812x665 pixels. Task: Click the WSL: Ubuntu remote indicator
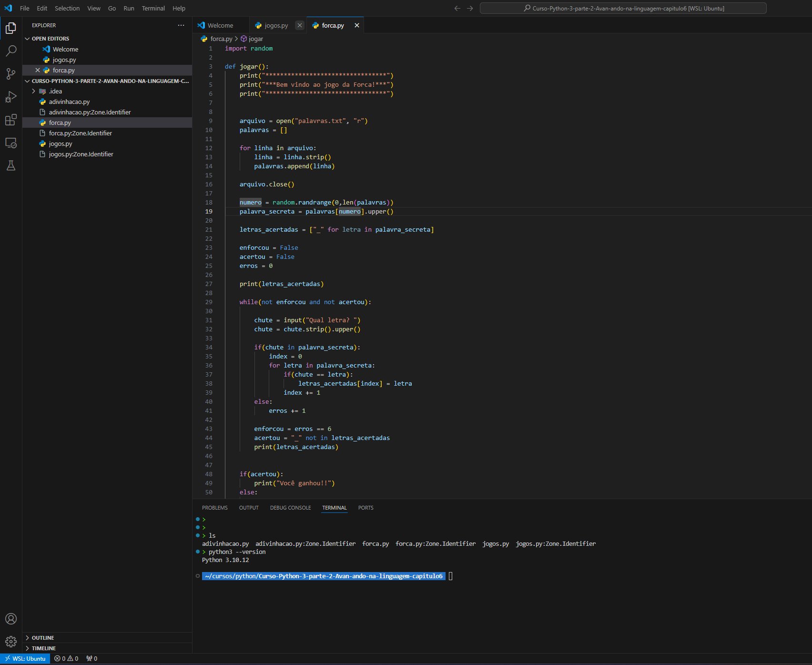(25, 658)
